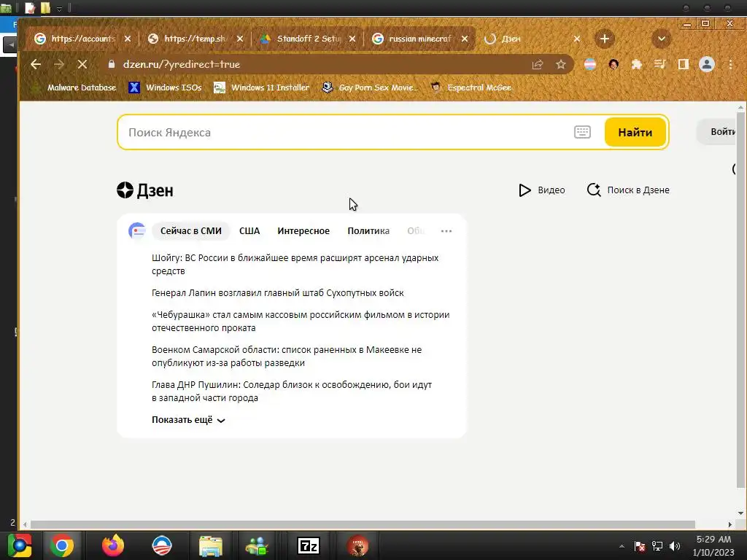Open the share page icon in address bar
Screen dimensions: 747x560
click(x=538, y=64)
